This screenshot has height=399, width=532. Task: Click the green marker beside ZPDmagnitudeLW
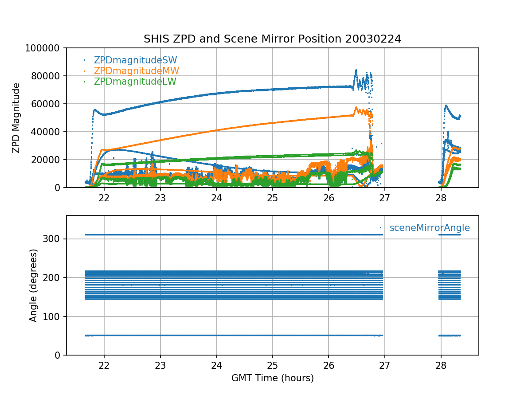pos(84,82)
